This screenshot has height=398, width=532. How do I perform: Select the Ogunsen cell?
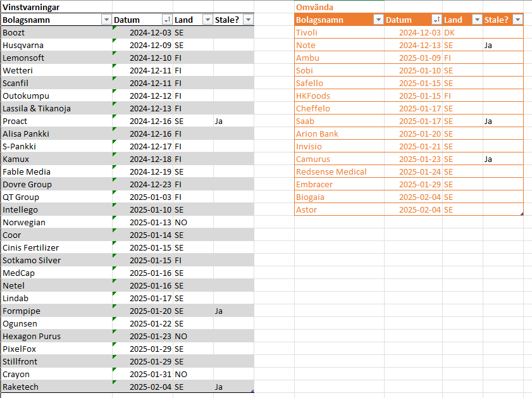57,324
